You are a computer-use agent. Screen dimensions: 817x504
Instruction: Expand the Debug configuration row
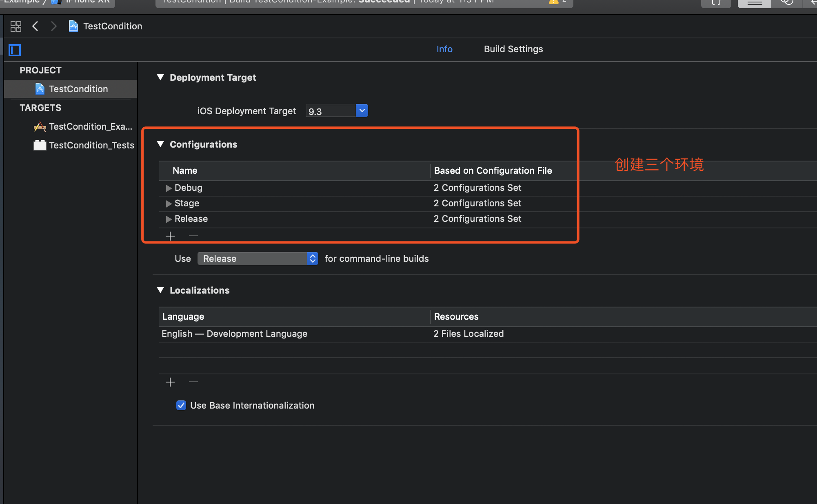[x=169, y=188]
